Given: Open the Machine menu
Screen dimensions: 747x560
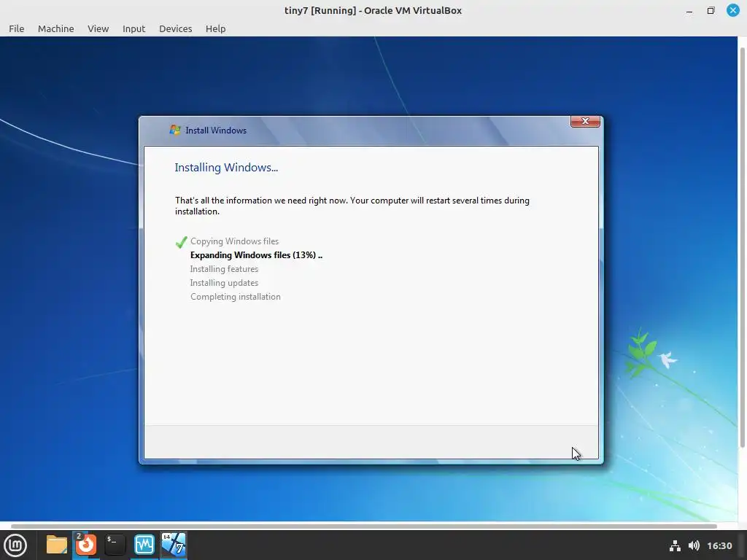Looking at the screenshot, I should point(55,28).
